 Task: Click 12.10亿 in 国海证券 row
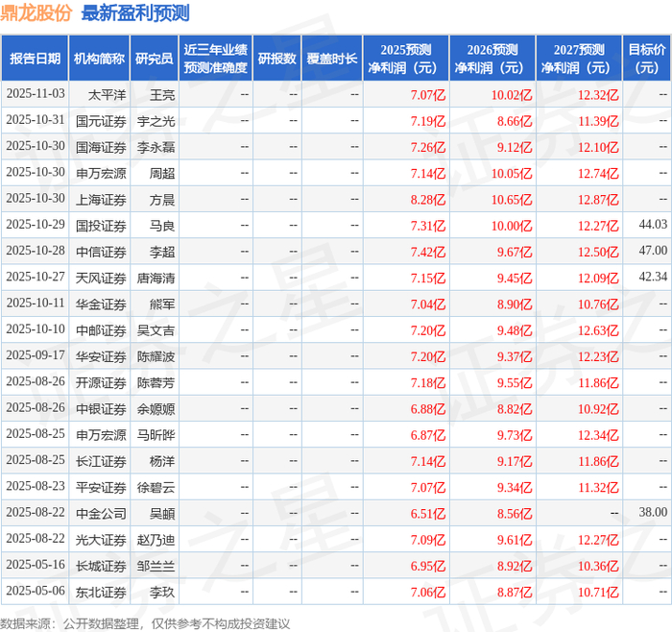click(x=598, y=147)
